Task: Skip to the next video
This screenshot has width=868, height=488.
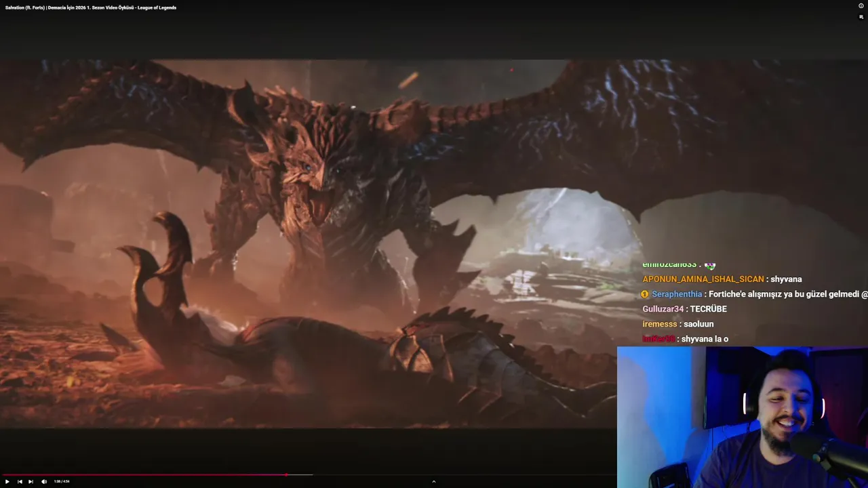Action: click(x=31, y=481)
